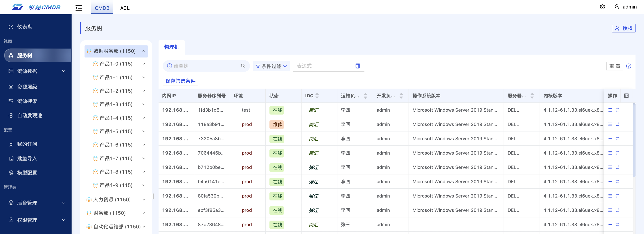This screenshot has height=234, width=644.
Task: Click the sidebar collapse menu icon
Action: (x=78, y=8)
